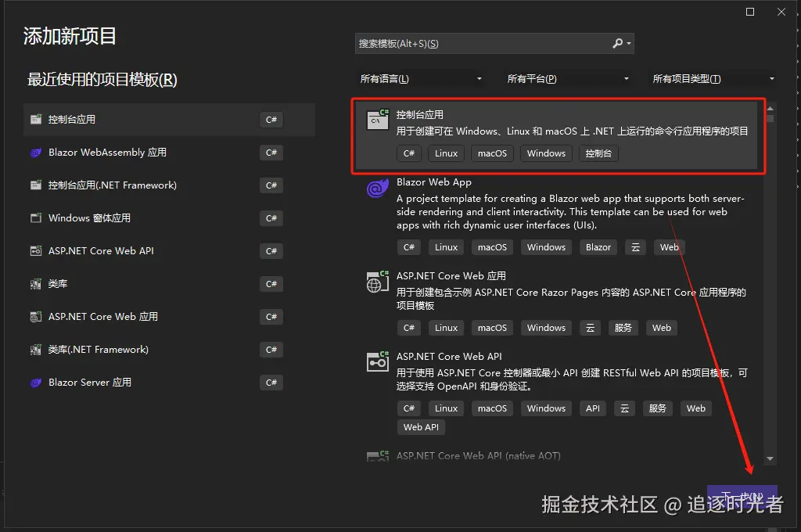Click the Blazor Web App template icon
The width and height of the screenshot is (801, 532).
[x=378, y=188]
